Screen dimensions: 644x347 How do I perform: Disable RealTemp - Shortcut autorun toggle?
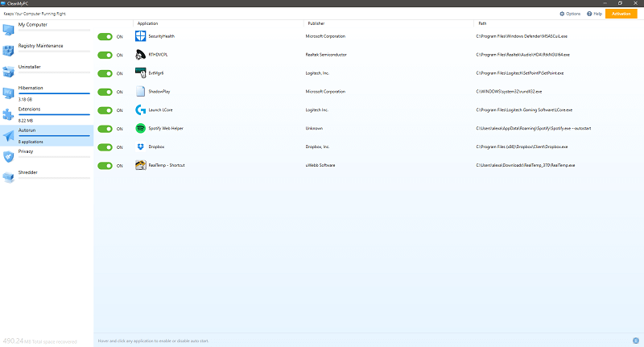105,166
